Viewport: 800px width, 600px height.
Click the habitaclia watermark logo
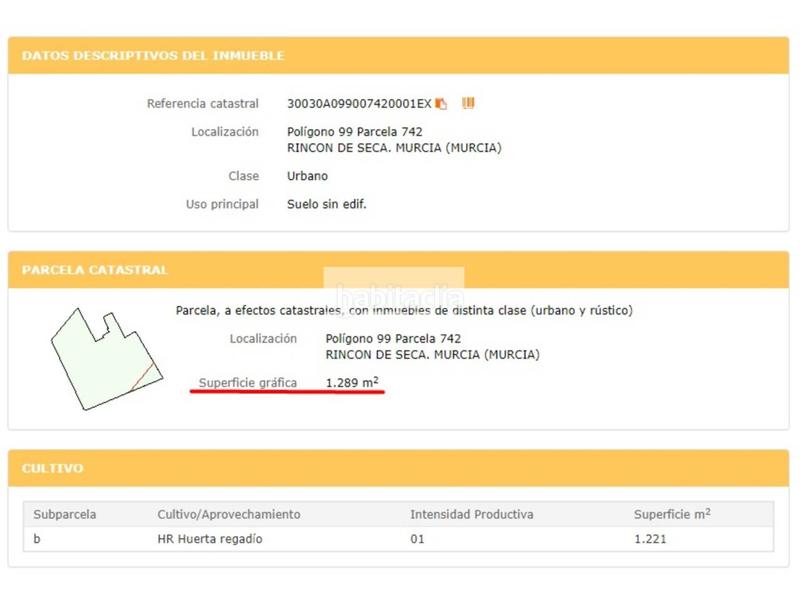[399, 297]
